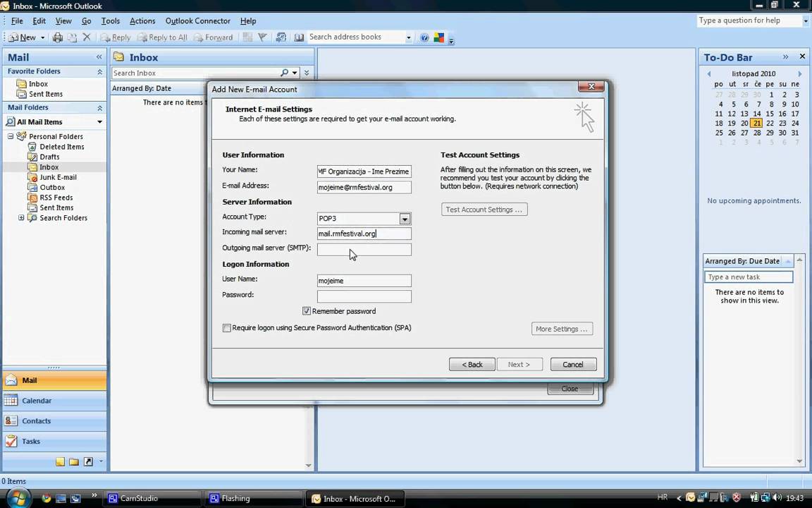Viewport: 812px width, 508px height.
Task: Click the More Settings button
Action: click(x=562, y=329)
